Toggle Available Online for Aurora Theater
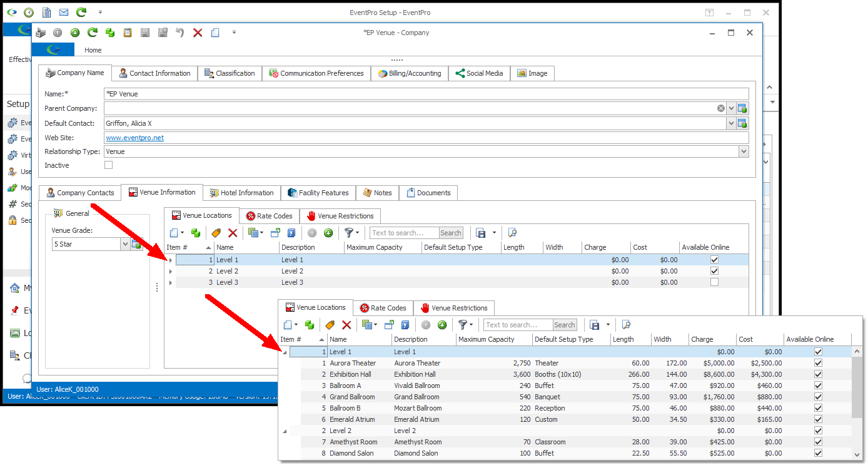Image resolution: width=868 pixels, height=465 pixels. [x=819, y=363]
